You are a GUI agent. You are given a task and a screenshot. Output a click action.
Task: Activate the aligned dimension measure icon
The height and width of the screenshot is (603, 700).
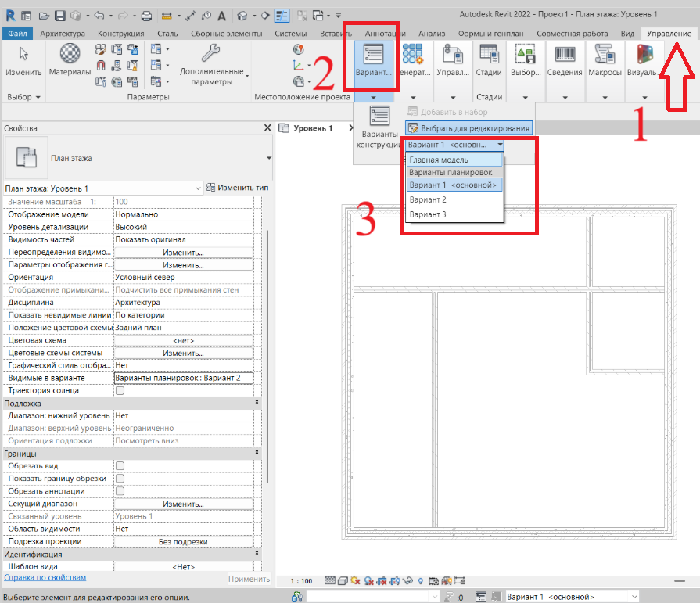167,16
